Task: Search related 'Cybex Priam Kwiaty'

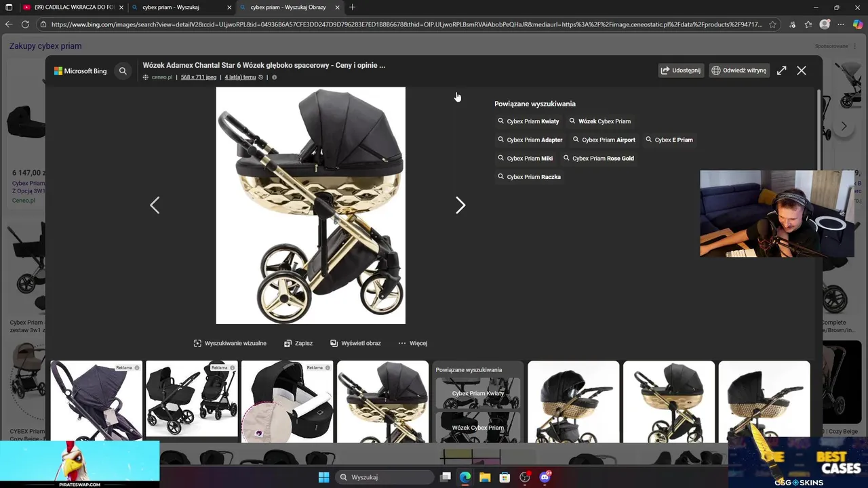Action: point(528,121)
